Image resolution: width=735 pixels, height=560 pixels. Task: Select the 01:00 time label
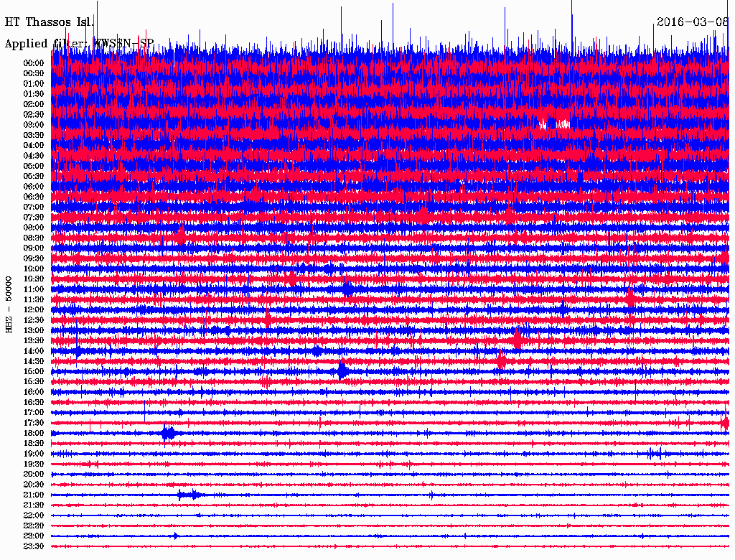pos(34,83)
